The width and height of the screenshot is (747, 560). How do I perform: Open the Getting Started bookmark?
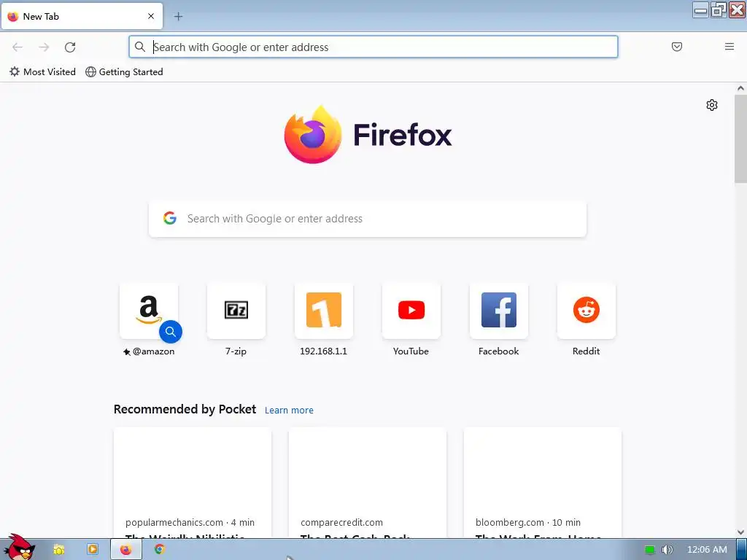click(124, 72)
